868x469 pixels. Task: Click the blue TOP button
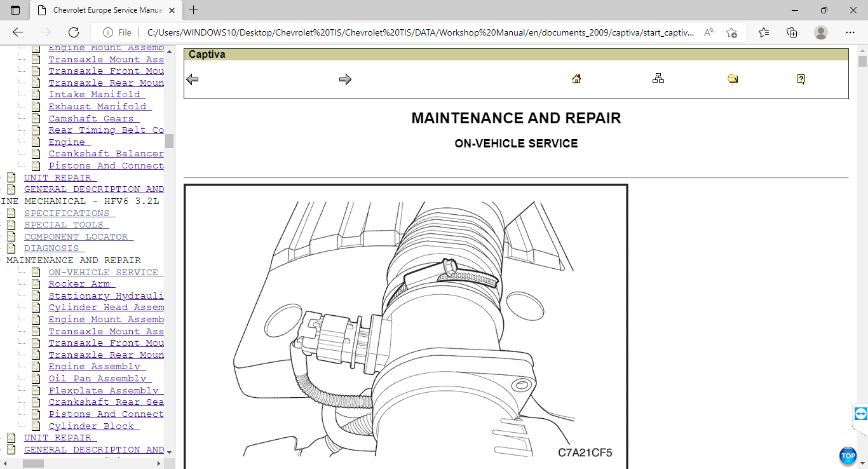point(848,456)
